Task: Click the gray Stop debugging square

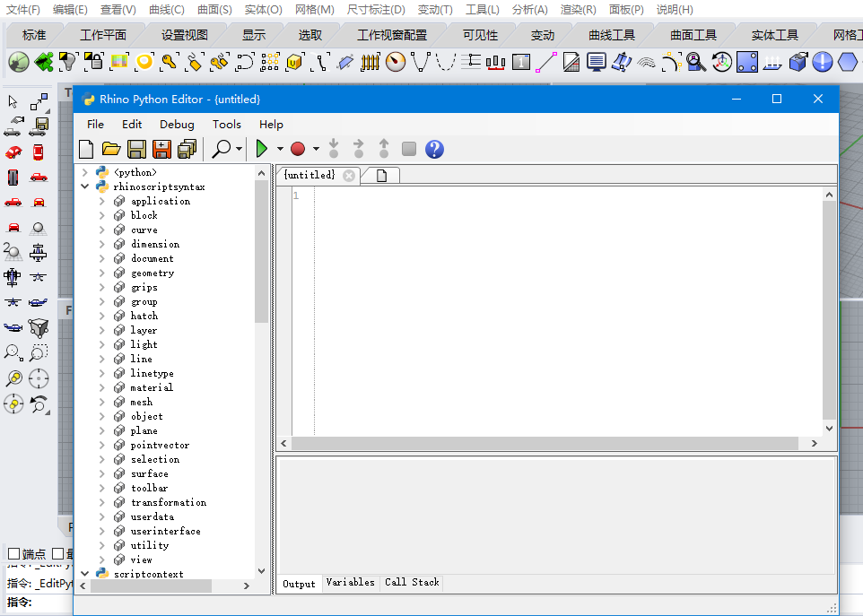Action: click(x=409, y=149)
